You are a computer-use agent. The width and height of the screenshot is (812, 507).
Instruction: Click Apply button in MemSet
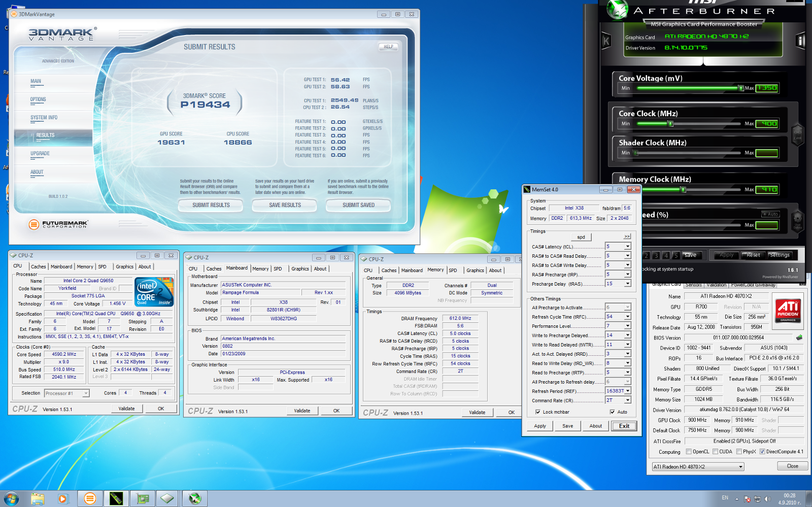[540, 426]
